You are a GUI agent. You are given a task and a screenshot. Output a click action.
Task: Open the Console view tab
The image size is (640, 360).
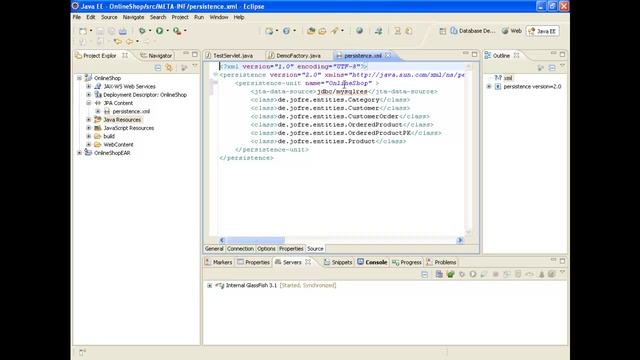tap(372, 262)
